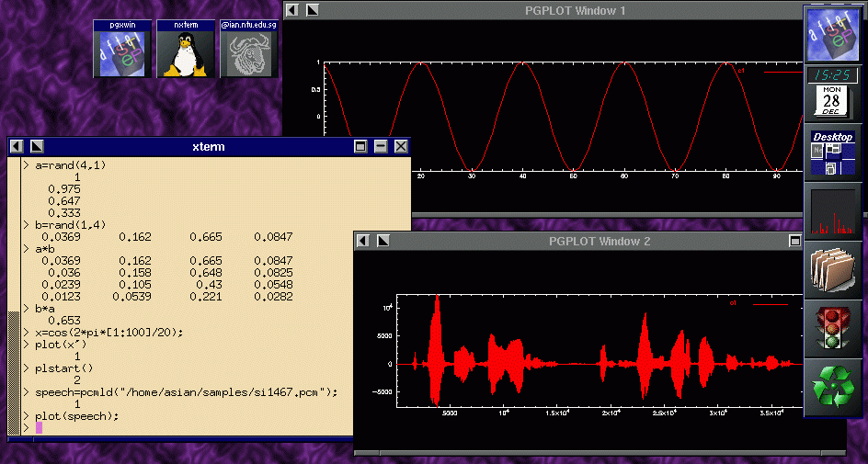Viewport: 868px width, 464px height.
Task: Click PGPLOT Window 2 left-arrow title button
Action: [x=362, y=241]
